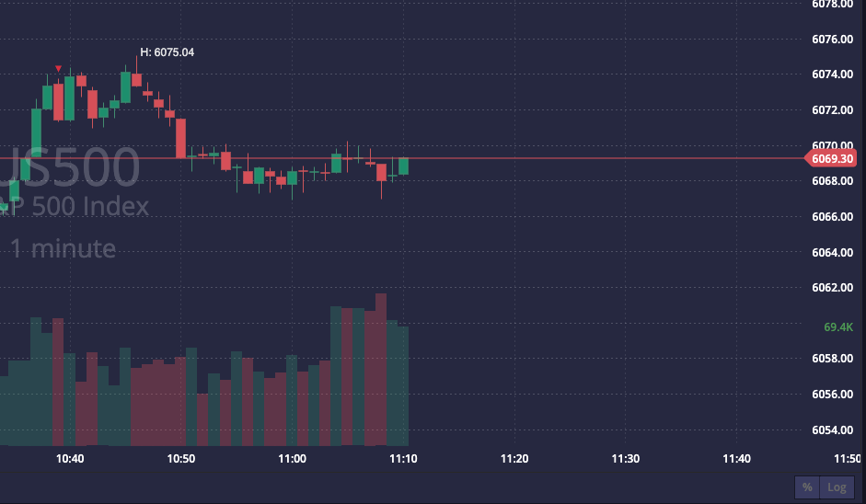Select the 6072.00 price scale label

tap(833, 110)
